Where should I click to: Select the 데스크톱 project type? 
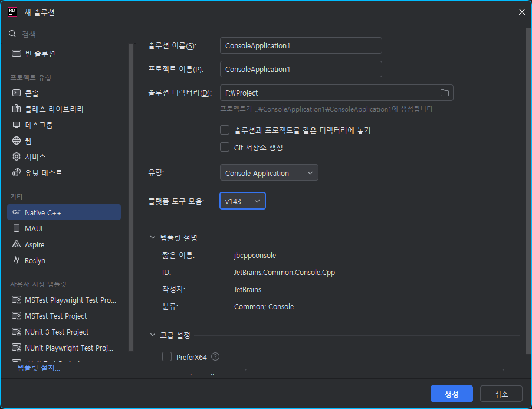64,125
